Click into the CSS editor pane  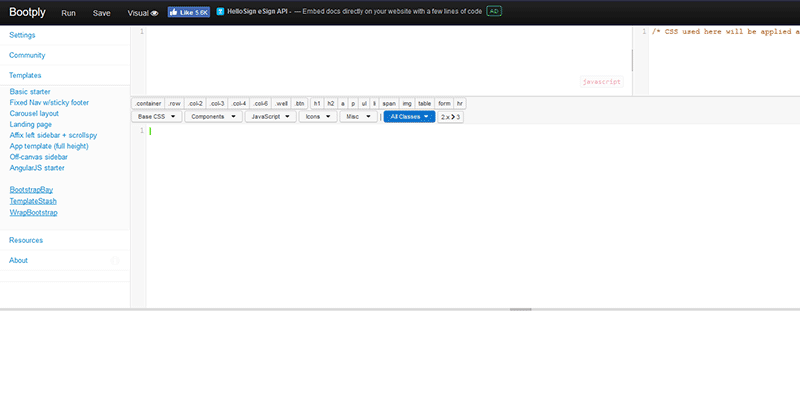tap(717, 60)
